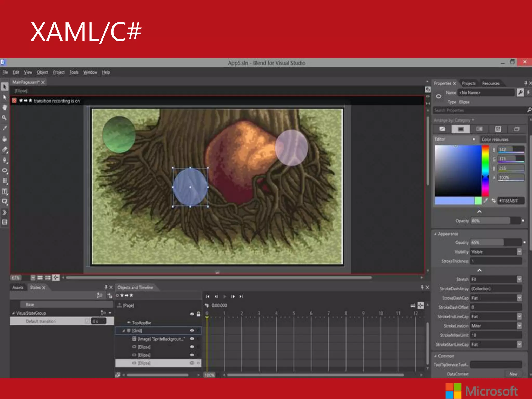
Task: Open the Stretch dropdown
Action: (x=519, y=279)
